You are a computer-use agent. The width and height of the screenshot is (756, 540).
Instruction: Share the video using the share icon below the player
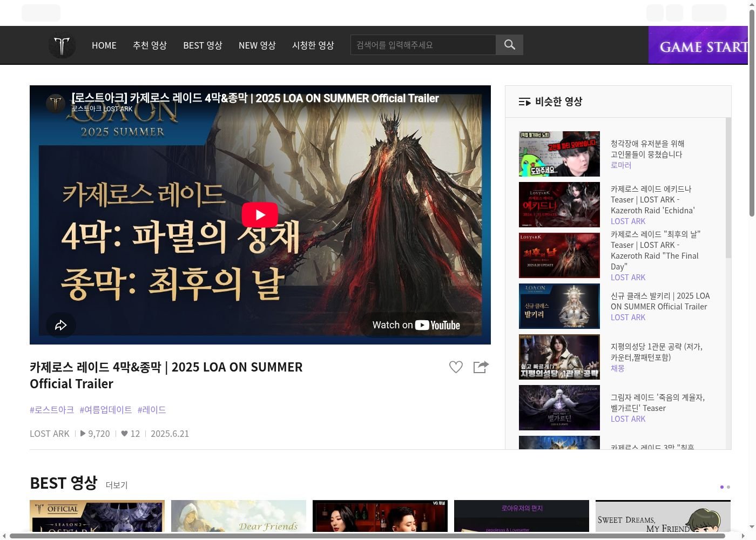[481, 367]
